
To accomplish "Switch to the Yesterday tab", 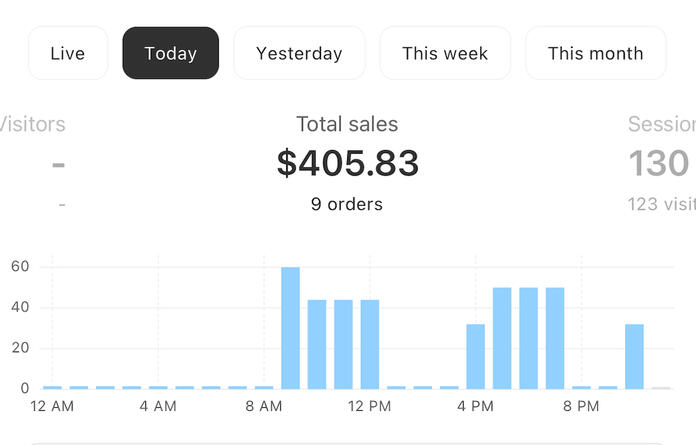I will 299,53.
